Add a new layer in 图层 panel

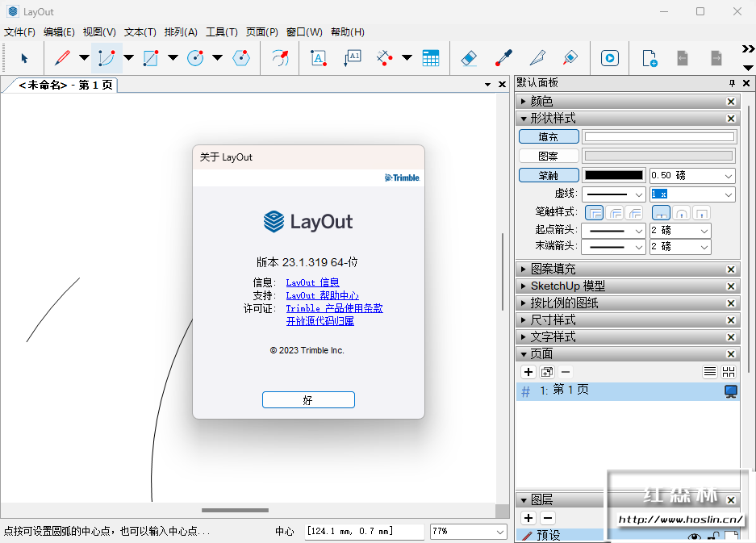528,518
